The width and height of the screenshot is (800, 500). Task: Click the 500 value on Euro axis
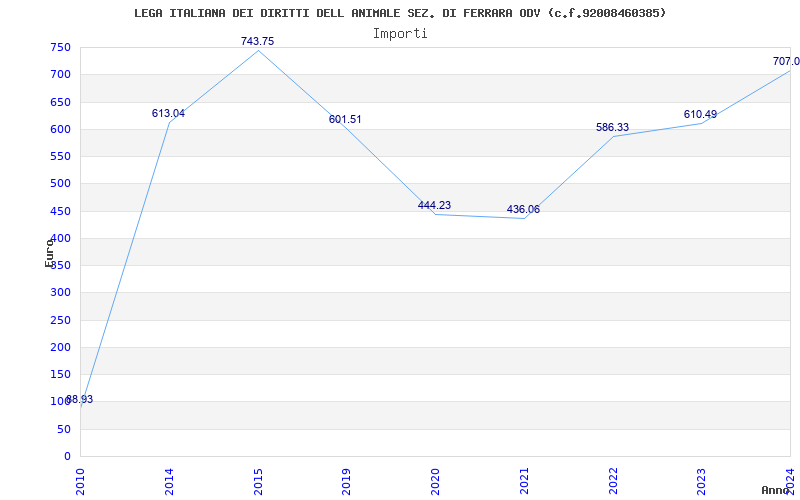click(x=60, y=184)
